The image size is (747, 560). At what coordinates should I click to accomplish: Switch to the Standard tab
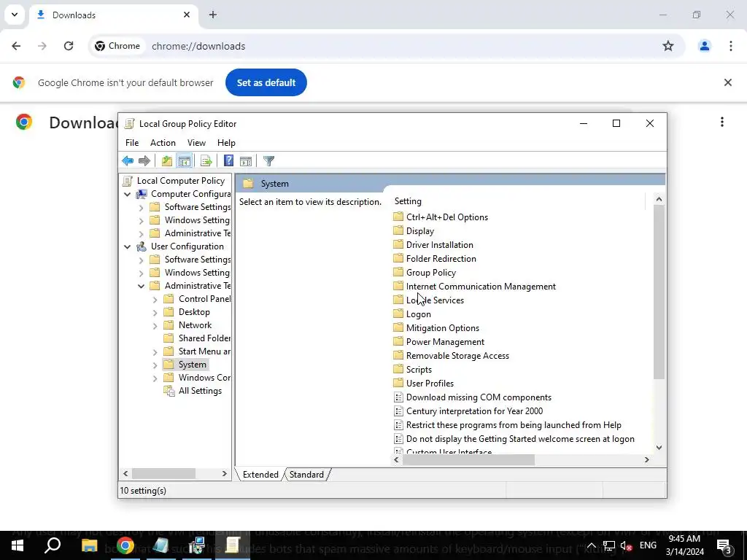point(306,474)
